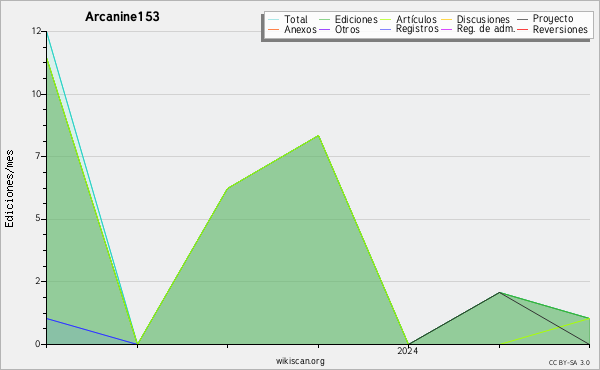Click the y-axis label 0

click(38, 344)
